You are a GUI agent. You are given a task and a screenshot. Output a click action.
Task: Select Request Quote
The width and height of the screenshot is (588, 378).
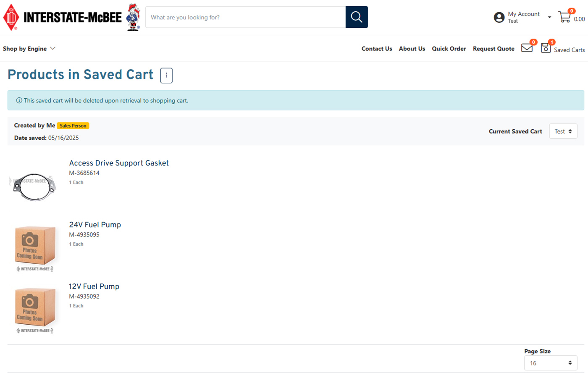click(493, 49)
